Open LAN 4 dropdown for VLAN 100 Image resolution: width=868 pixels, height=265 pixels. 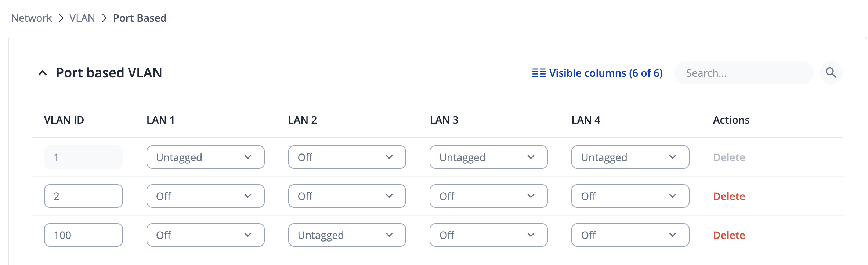630,235
